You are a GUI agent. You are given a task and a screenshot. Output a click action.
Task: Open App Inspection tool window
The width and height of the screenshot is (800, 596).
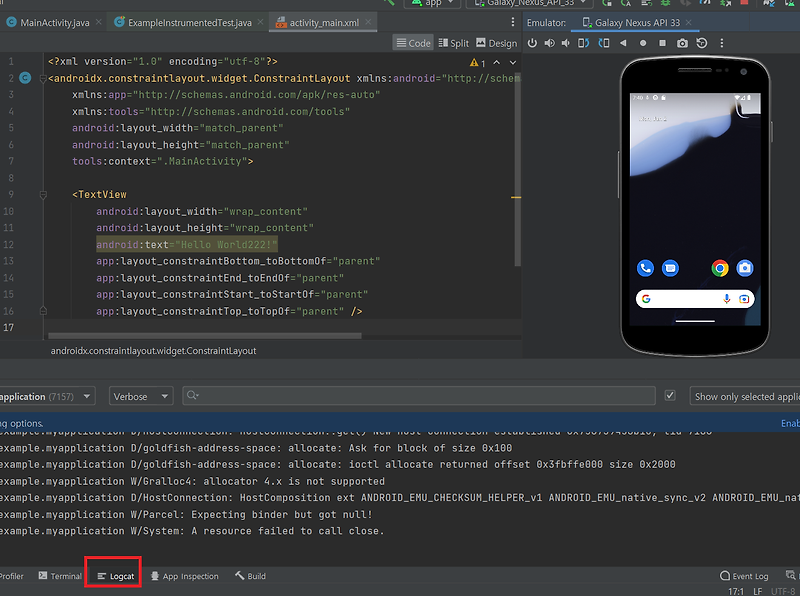[185, 576]
